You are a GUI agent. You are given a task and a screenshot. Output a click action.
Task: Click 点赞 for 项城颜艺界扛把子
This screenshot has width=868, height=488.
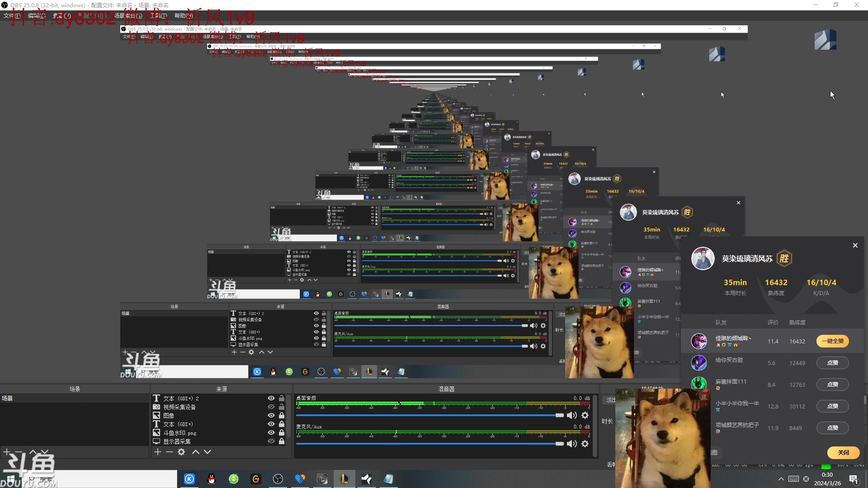click(832, 428)
